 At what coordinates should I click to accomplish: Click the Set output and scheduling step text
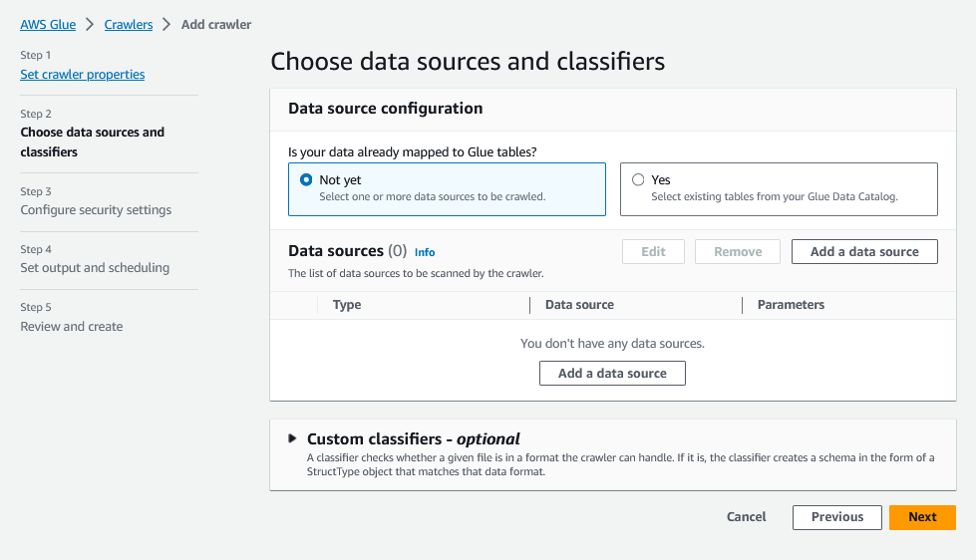tap(95, 268)
